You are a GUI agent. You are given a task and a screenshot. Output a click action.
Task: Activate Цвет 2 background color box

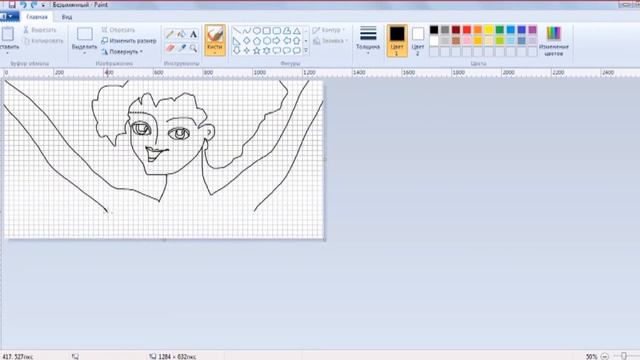(x=418, y=40)
